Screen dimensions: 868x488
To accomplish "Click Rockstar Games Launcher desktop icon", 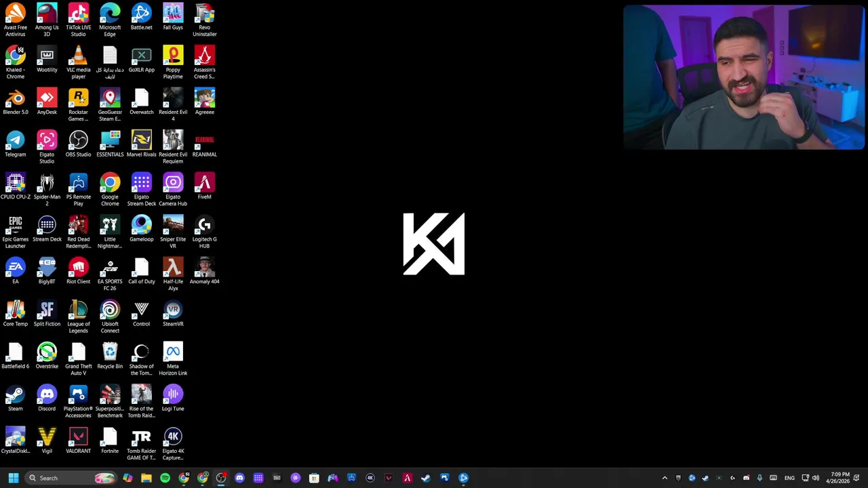I will (x=78, y=104).
